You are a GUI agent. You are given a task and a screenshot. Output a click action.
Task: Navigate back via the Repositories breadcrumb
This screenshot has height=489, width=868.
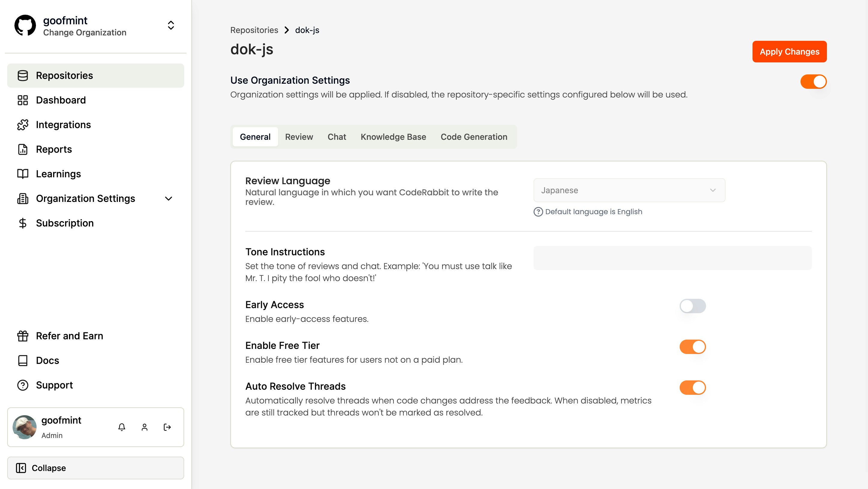[x=254, y=30]
